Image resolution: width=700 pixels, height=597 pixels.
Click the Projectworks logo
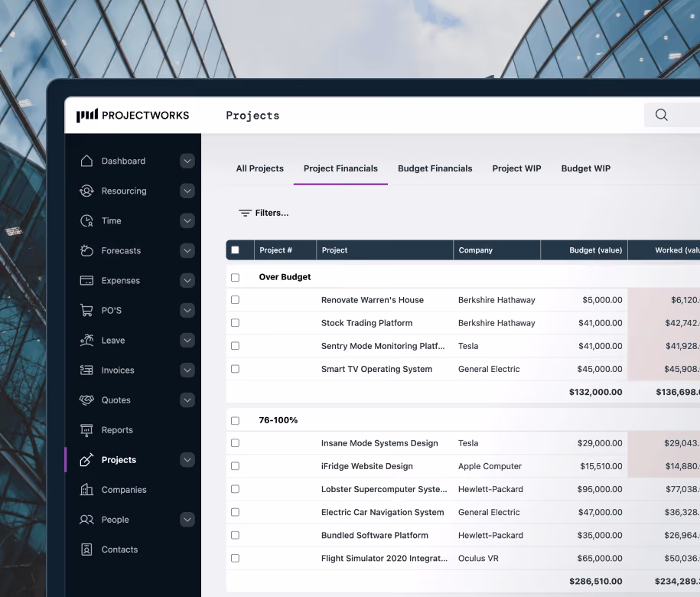tap(132, 116)
